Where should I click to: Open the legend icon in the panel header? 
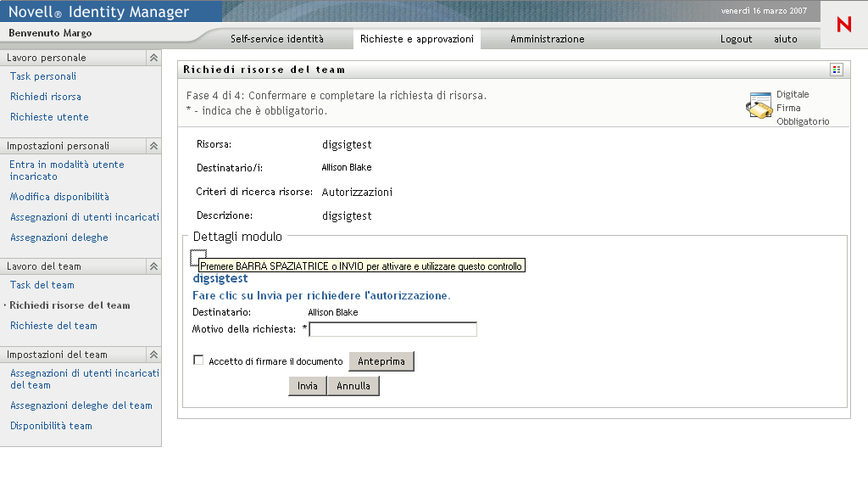click(837, 70)
